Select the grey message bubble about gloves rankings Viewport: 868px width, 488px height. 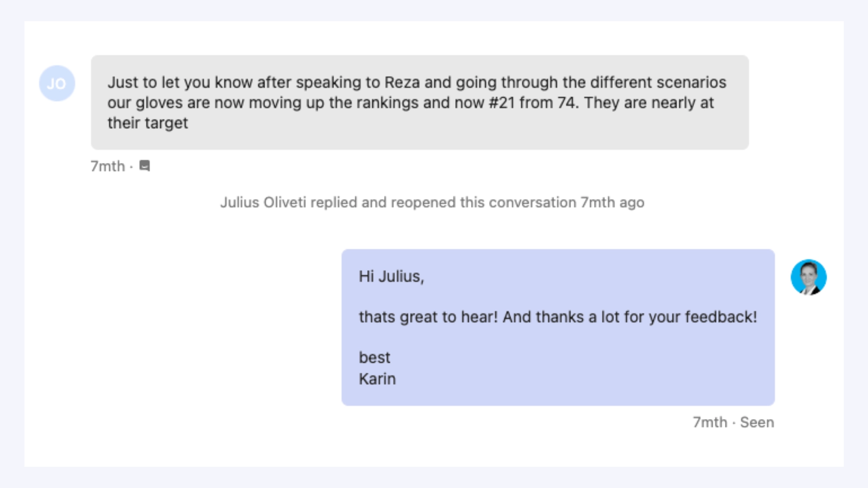[x=420, y=102]
